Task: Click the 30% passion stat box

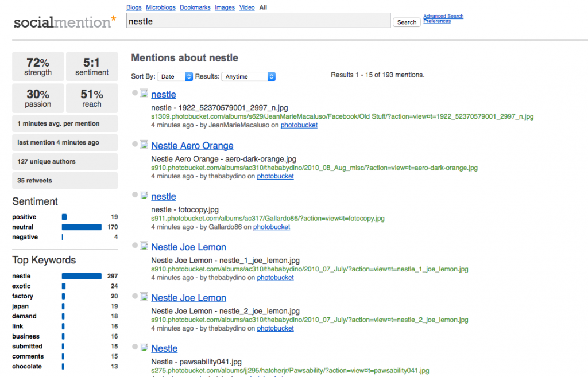Action: 38,98
